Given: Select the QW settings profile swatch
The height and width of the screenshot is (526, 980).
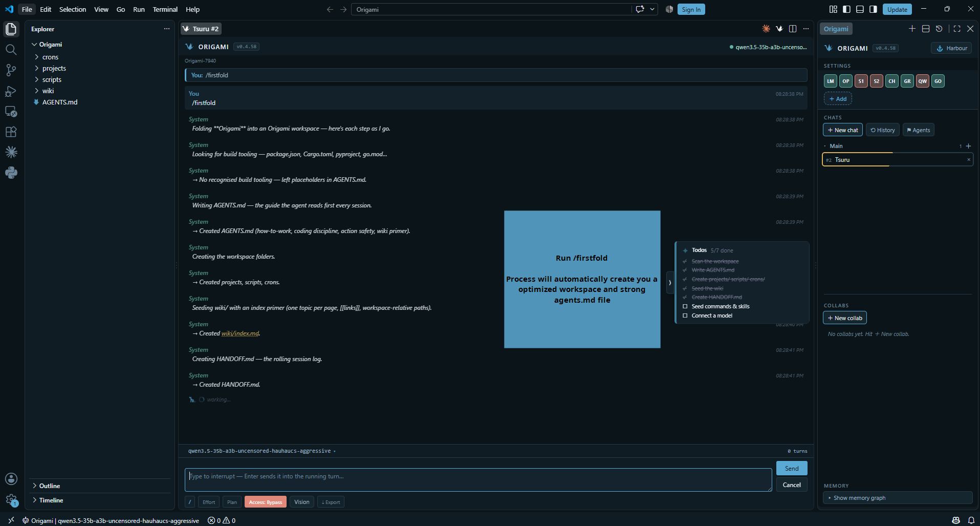Looking at the screenshot, I should click(923, 81).
